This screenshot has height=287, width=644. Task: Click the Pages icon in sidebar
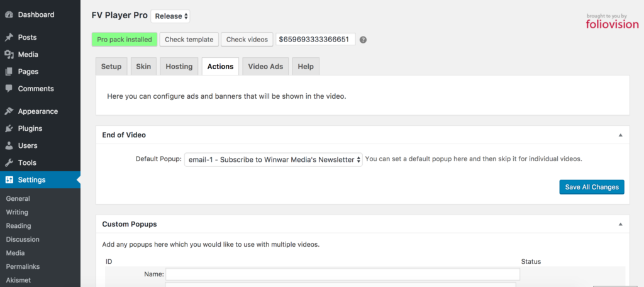pyautogui.click(x=9, y=72)
